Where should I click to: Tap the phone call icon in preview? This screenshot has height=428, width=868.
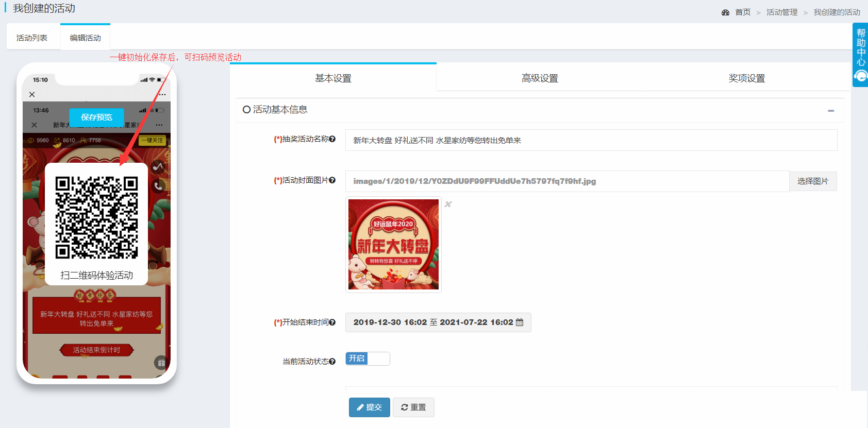(x=158, y=186)
